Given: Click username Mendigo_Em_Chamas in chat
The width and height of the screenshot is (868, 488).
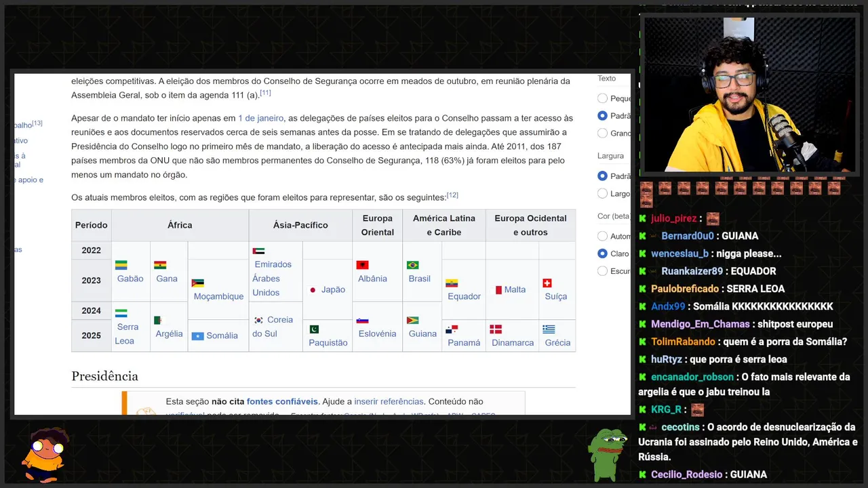Looking at the screenshot, I should coord(701,324).
